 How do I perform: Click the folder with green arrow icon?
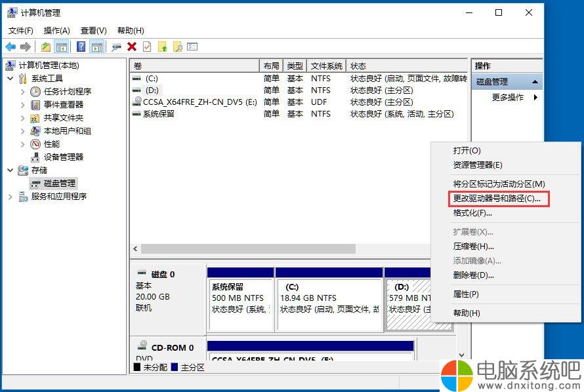coord(162,47)
